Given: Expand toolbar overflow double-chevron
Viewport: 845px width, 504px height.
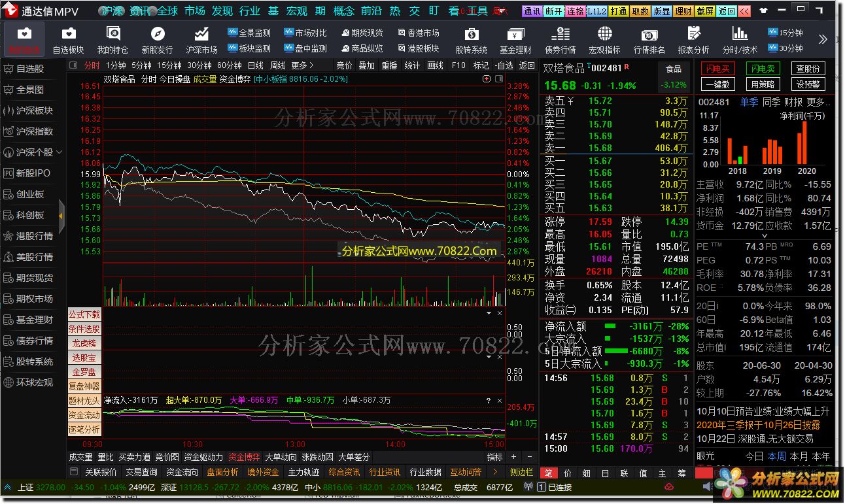Looking at the screenshot, I should coord(823,39).
